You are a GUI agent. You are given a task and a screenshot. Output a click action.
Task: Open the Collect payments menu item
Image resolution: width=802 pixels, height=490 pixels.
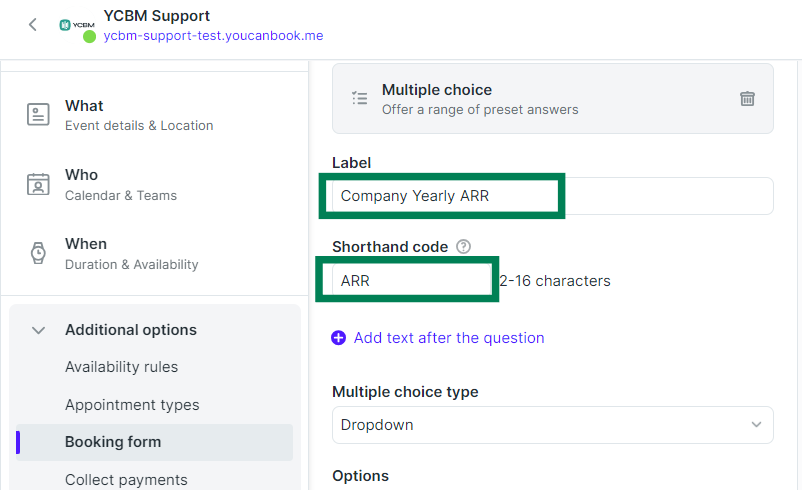click(126, 480)
